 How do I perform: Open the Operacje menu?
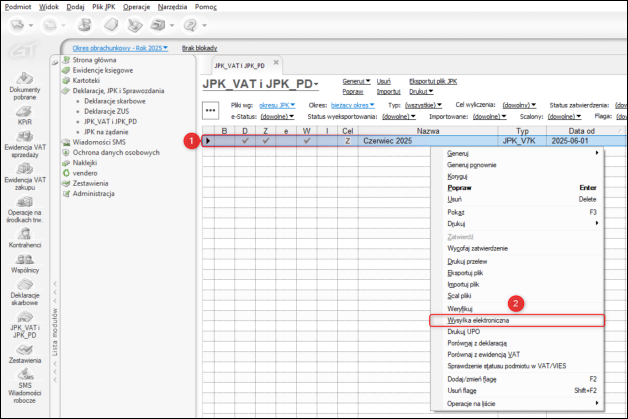[x=136, y=7]
